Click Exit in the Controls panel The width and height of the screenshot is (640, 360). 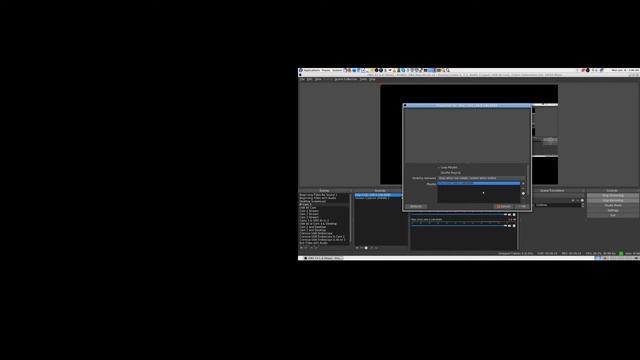pos(613,215)
